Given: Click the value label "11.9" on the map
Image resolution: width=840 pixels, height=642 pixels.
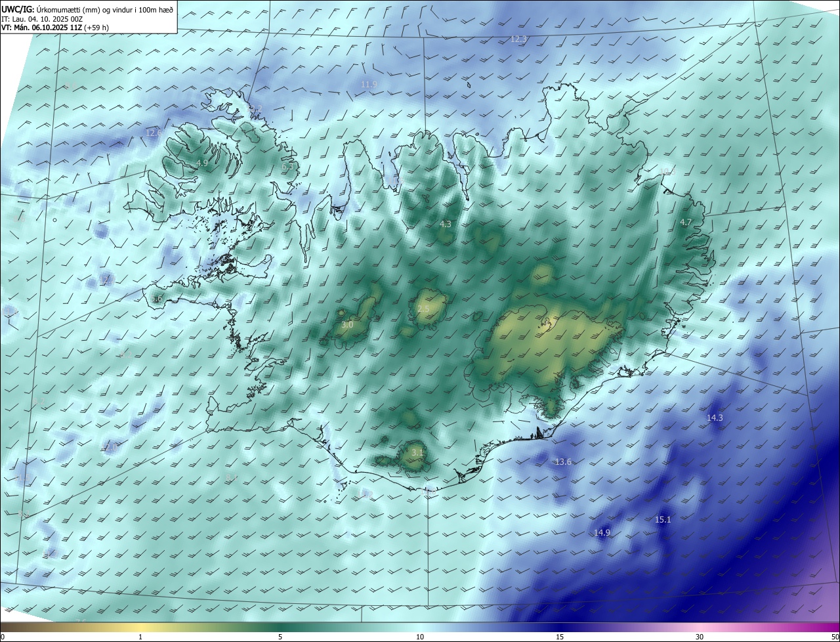Looking at the screenshot, I should [x=369, y=84].
